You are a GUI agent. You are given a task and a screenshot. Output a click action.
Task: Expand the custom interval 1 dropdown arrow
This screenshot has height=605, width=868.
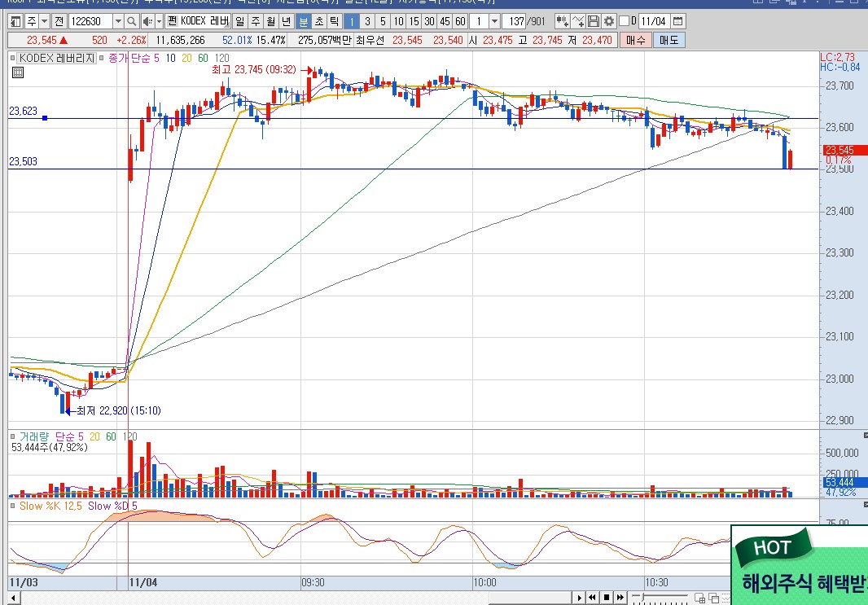click(495, 22)
